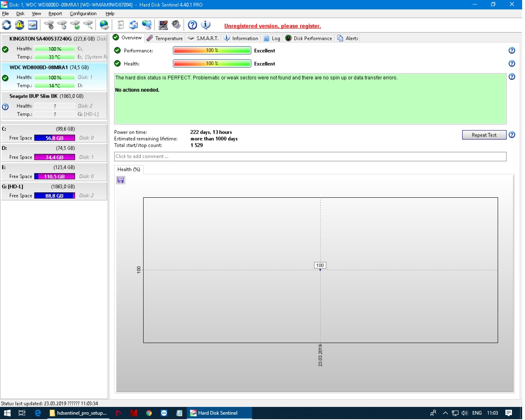Click the About info bubble toolbar icon
The image size is (525, 420).
(205, 25)
